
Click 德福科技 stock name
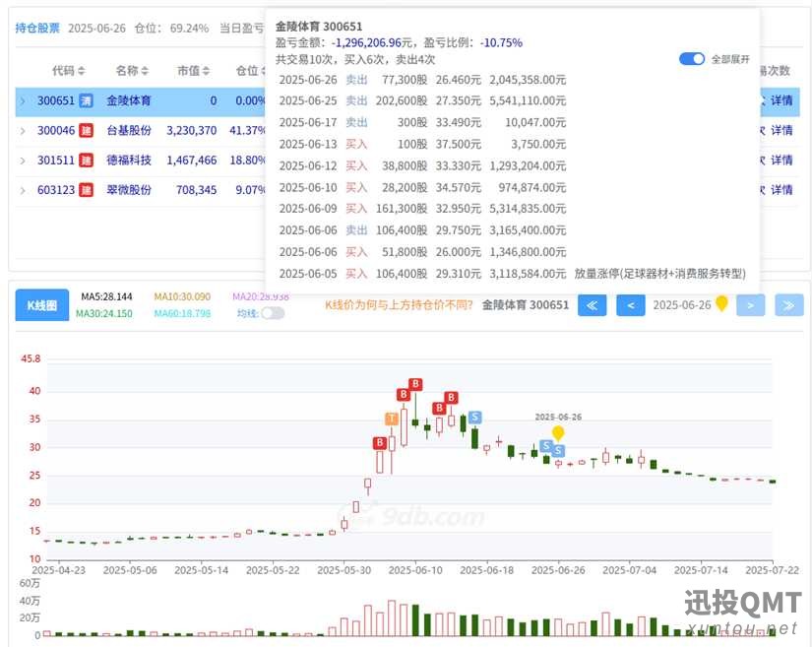click(x=129, y=161)
